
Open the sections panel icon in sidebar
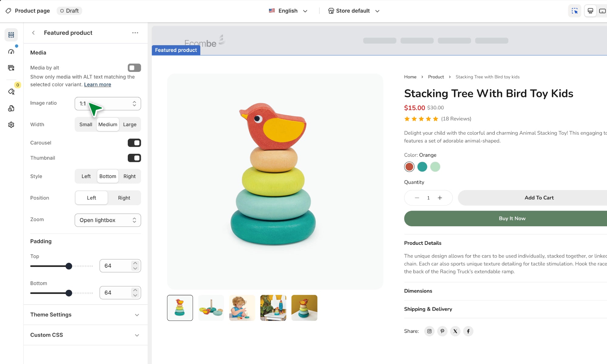11,35
